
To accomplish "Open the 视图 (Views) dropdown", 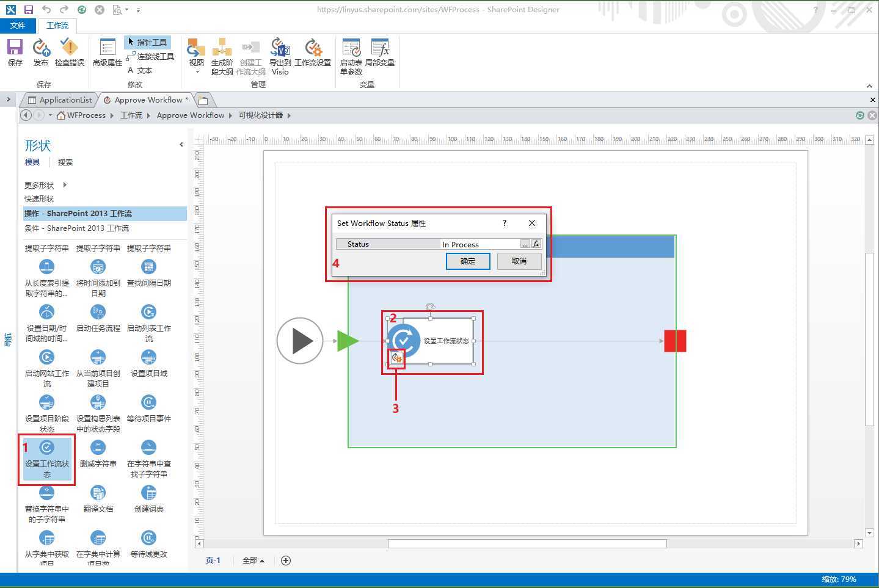I will [196, 56].
